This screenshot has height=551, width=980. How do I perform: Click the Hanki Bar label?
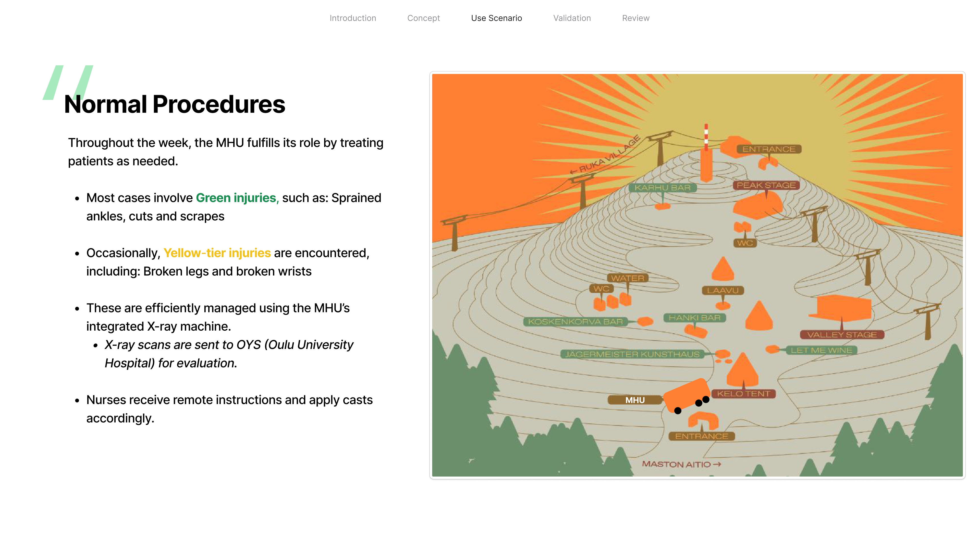tap(695, 318)
